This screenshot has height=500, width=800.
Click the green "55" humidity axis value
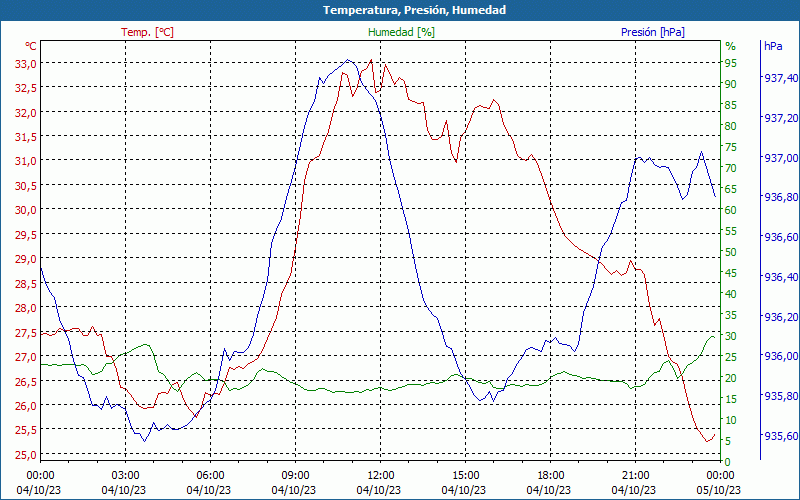731,231
